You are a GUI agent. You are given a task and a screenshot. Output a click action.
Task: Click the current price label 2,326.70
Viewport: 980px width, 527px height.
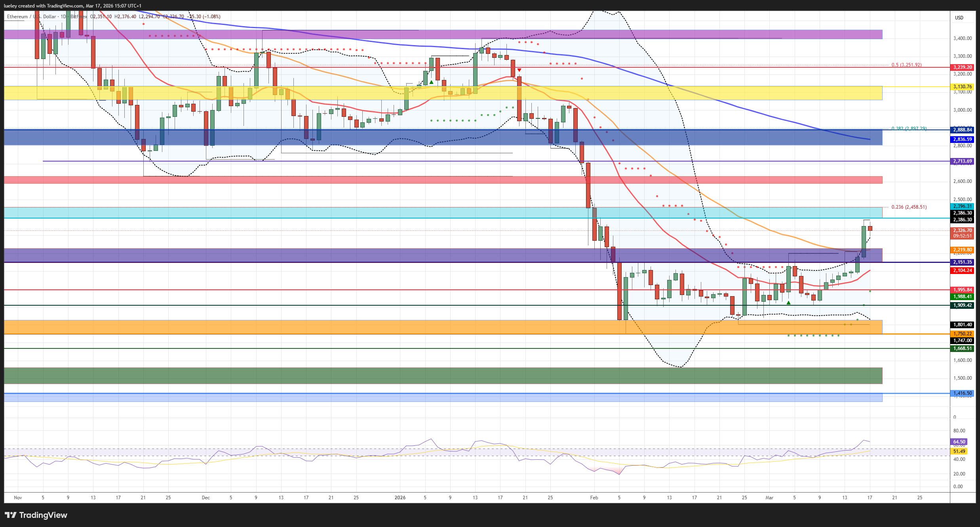[x=963, y=230]
